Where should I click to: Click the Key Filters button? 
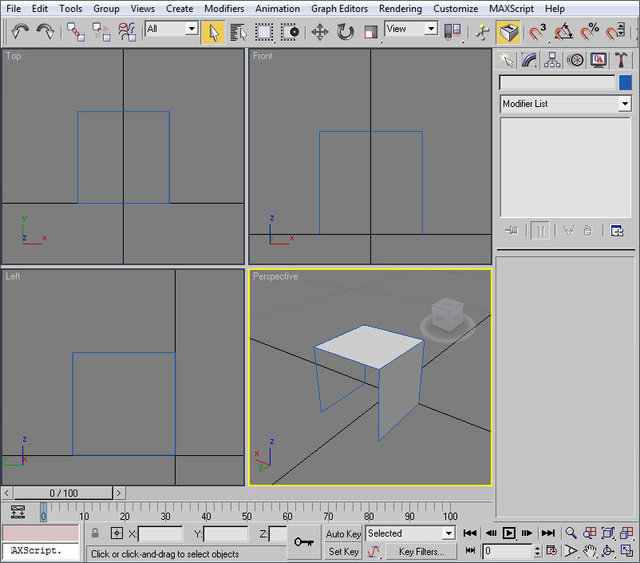(x=421, y=551)
